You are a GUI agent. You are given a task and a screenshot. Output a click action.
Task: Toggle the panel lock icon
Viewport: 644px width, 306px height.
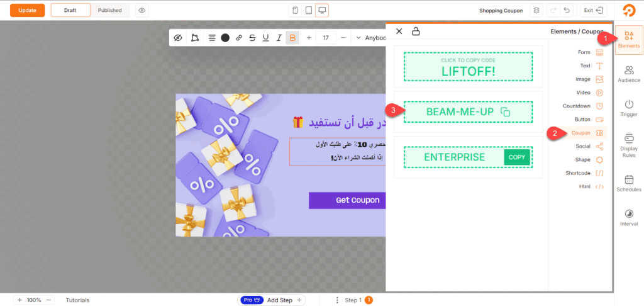416,31
